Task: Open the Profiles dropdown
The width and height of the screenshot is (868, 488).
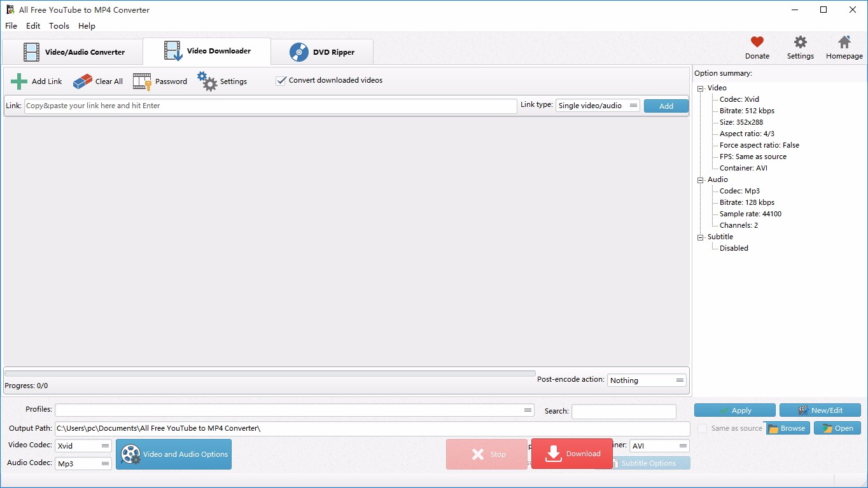Action: click(295, 410)
